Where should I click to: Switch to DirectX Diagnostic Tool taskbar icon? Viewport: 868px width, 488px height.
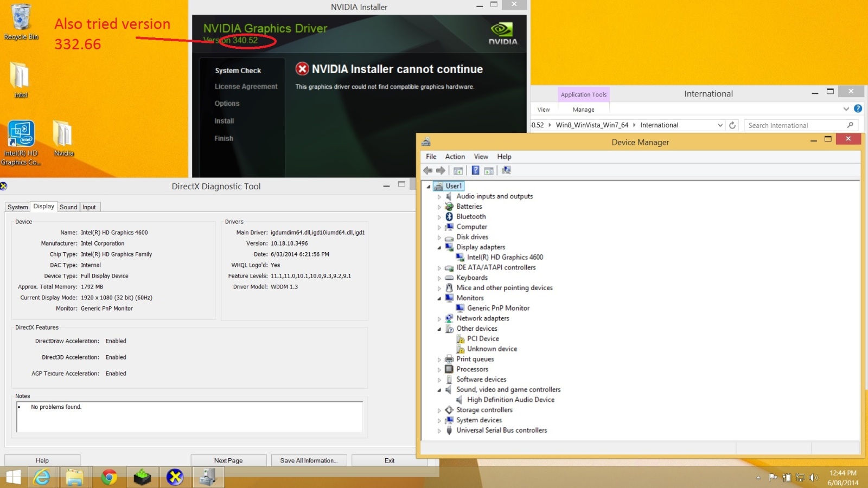pyautogui.click(x=175, y=478)
